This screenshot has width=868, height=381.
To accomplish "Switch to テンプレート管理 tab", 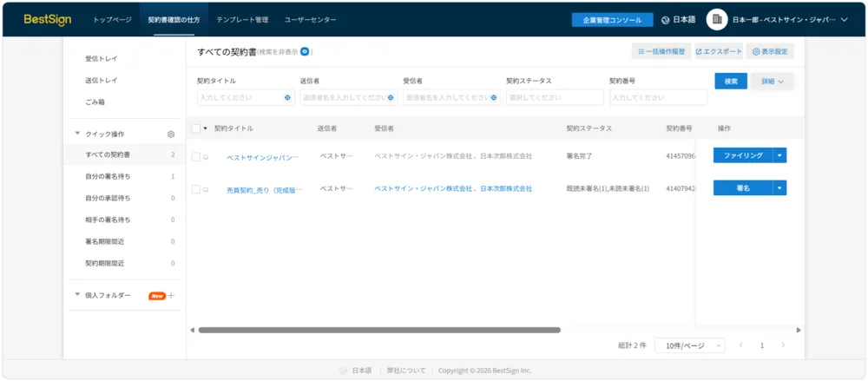I will click(x=242, y=19).
